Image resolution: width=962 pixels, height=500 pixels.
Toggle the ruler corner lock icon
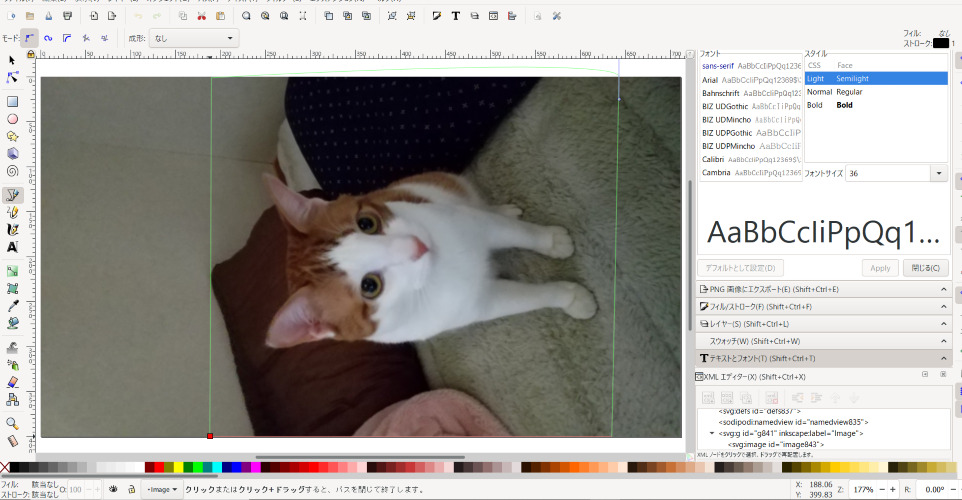(31, 54)
